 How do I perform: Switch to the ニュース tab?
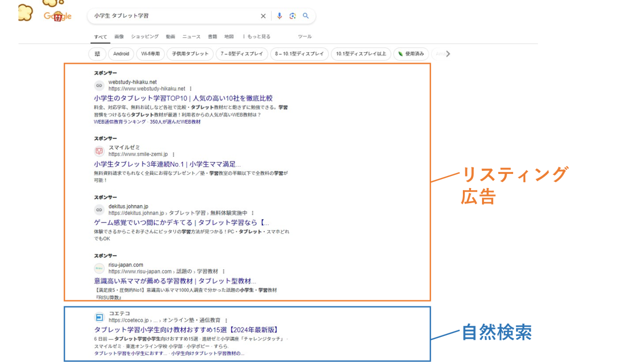coord(191,37)
